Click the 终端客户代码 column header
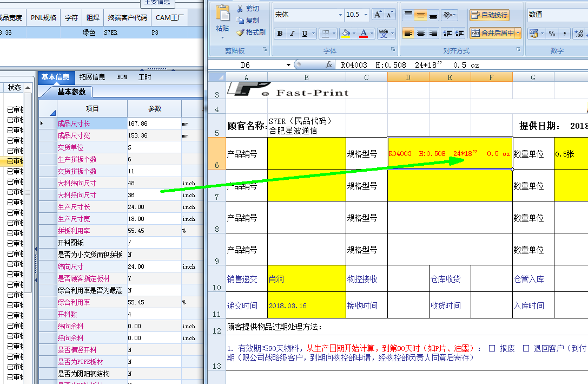Screen dimensions: 588x384 click(128, 18)
